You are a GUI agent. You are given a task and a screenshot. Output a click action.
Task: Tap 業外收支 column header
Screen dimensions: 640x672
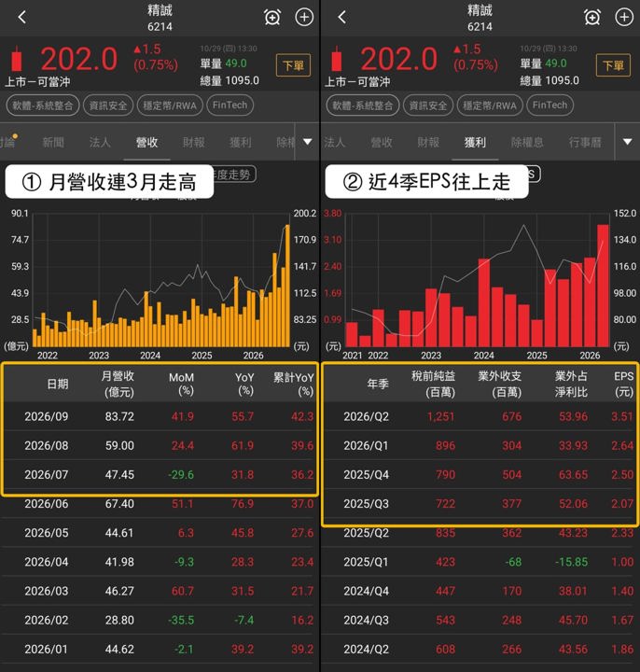(x=499, y=384)
